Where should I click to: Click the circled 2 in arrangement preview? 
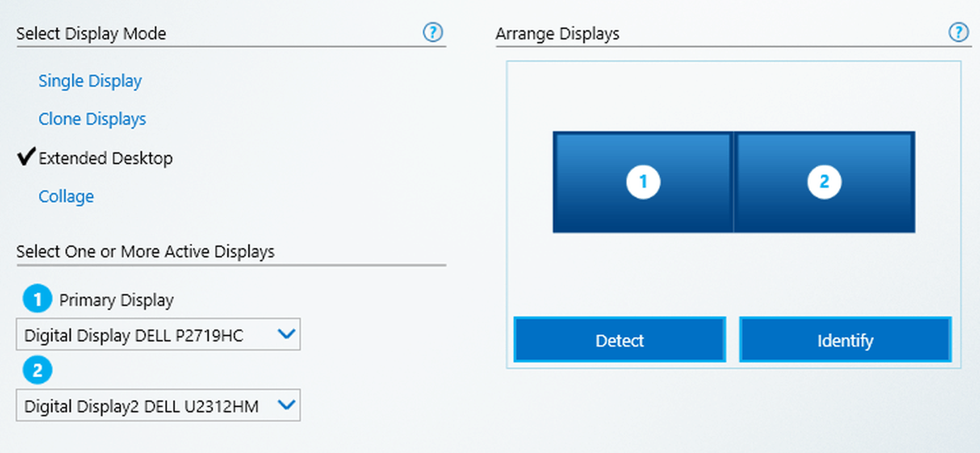coord(824,182)
